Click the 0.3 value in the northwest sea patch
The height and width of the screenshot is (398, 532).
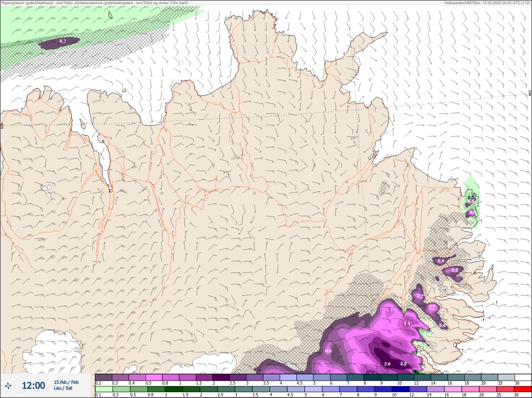click(63, 42)
